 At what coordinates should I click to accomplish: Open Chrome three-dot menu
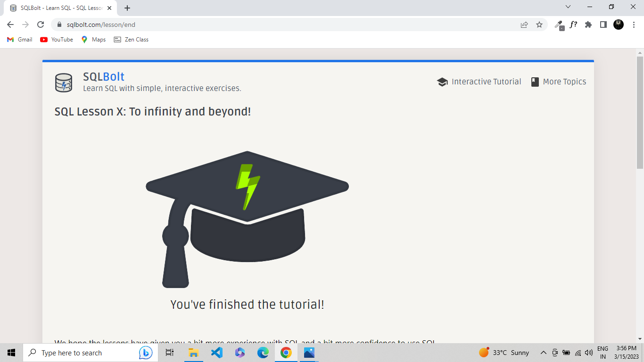tap(634, 25)
